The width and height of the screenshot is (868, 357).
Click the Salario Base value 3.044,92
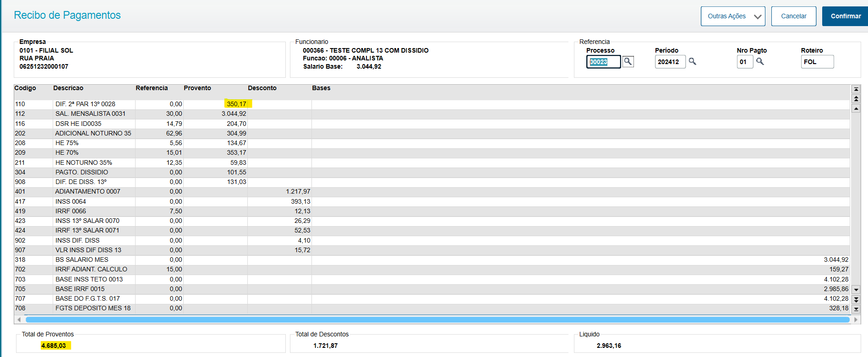coord(369,66)
